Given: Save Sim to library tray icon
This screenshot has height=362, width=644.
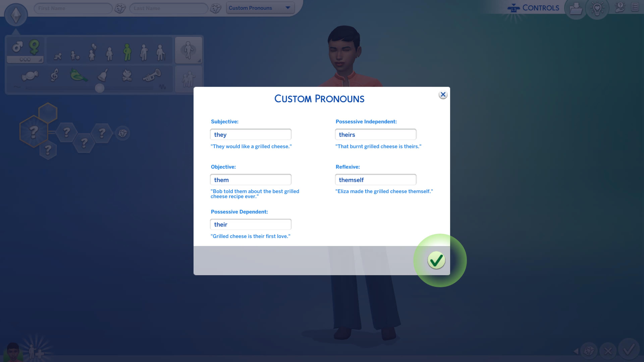Looking at the screenshot, I should point(576,9).
